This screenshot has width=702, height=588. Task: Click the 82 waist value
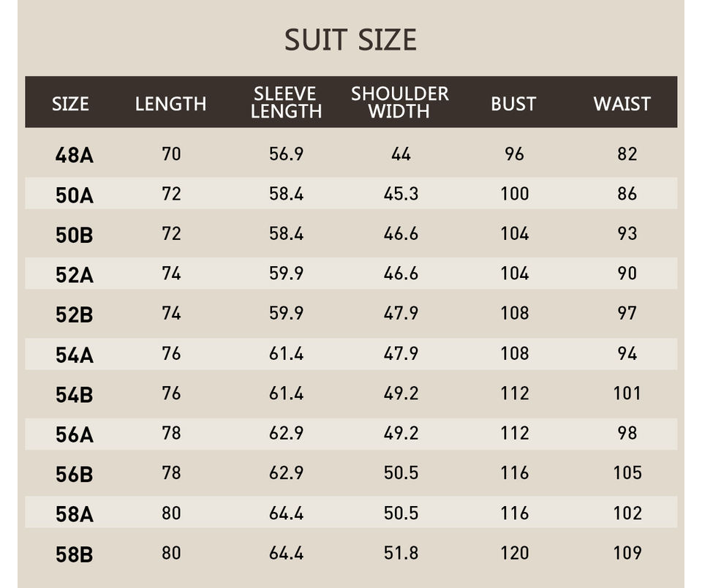click(x=627, y=154)
